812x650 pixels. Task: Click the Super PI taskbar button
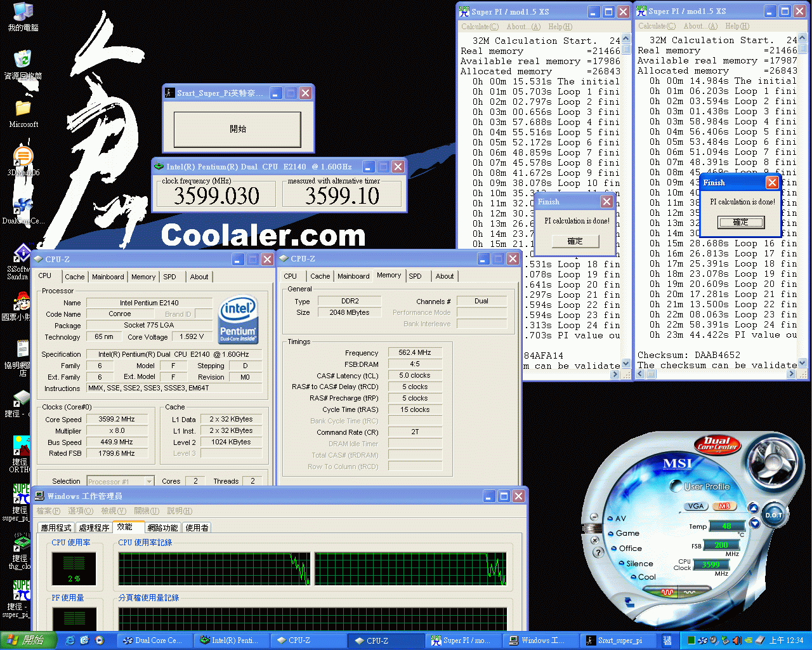click(463, 640)
